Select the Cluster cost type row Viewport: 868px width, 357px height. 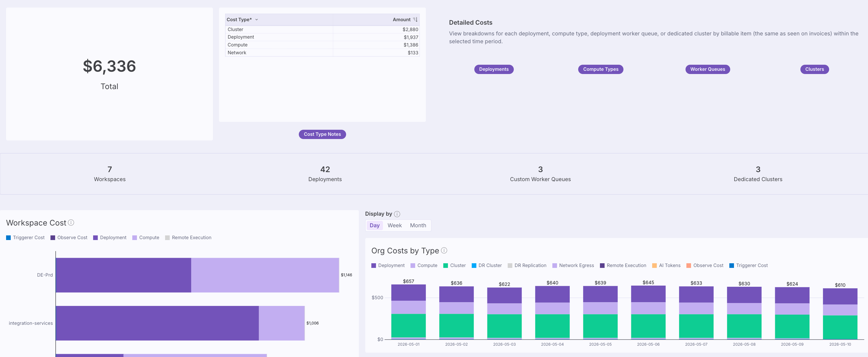tap(322, 29)
